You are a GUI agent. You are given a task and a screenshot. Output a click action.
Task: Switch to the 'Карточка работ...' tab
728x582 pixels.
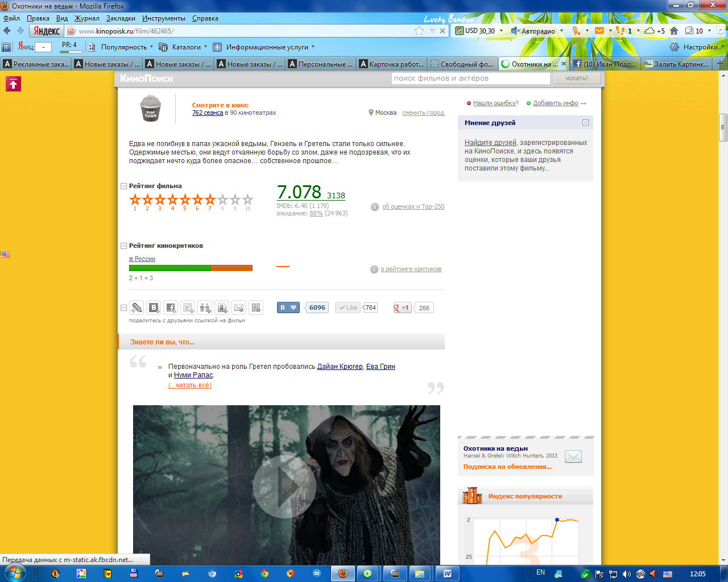pyautogui.click(x=392, y=64)
